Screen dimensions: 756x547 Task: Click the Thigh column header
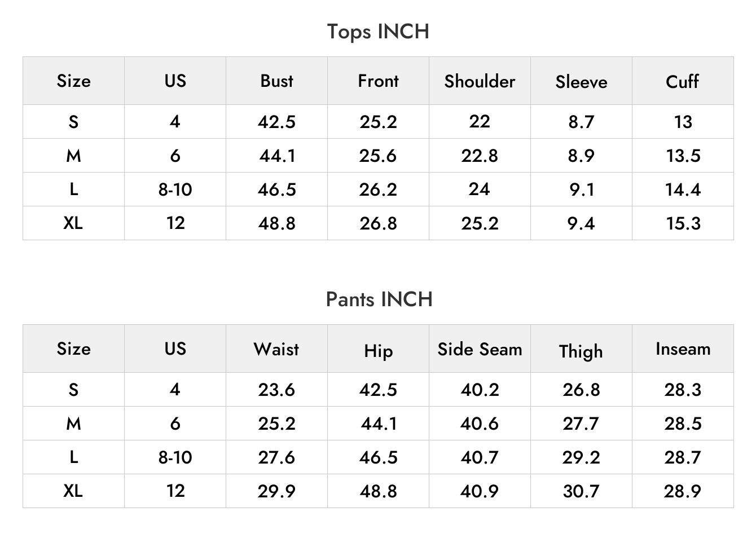(581, 351)
